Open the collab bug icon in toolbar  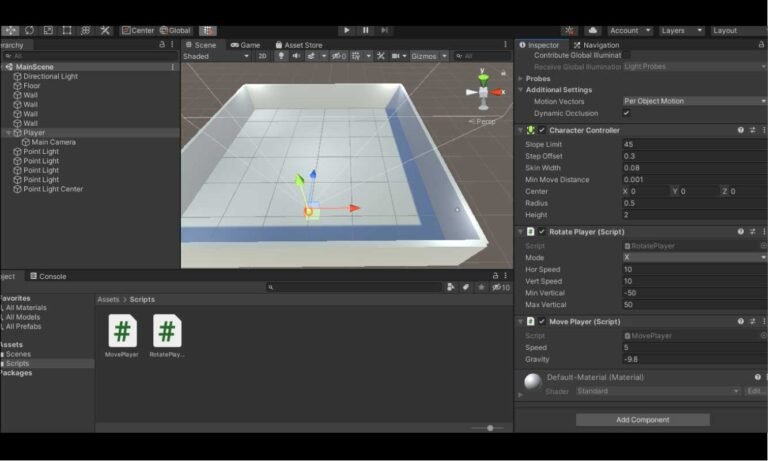570,30
